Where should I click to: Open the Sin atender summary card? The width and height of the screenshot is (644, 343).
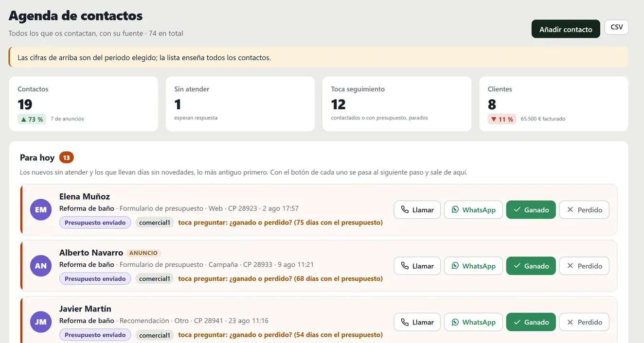[x=240, y=104]
